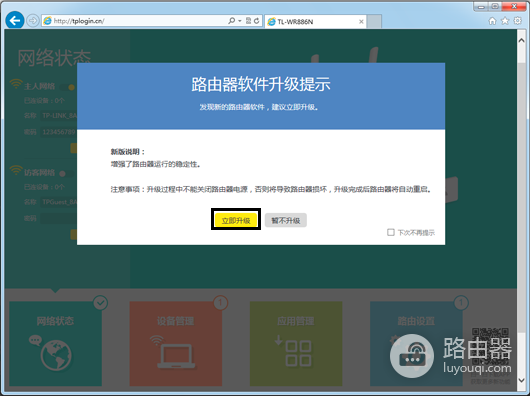Close the TL-WR886N tab

pos(361,22)
